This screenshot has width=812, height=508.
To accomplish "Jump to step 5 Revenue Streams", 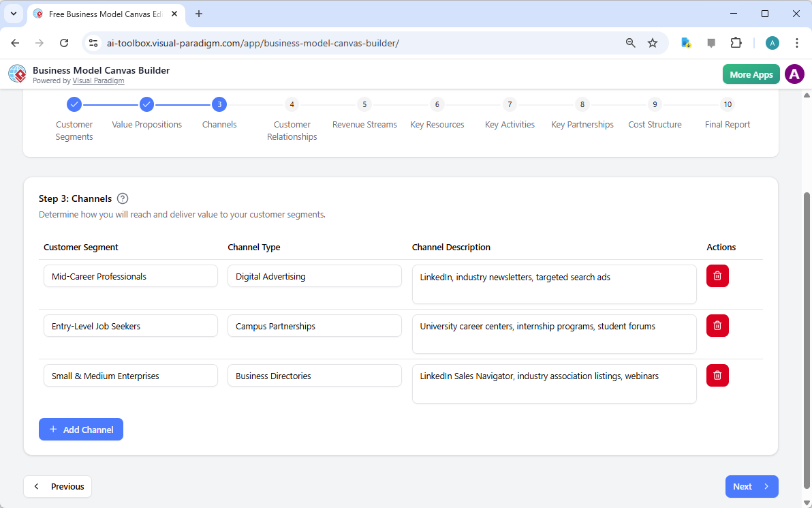I will click(x=364, y=104).
